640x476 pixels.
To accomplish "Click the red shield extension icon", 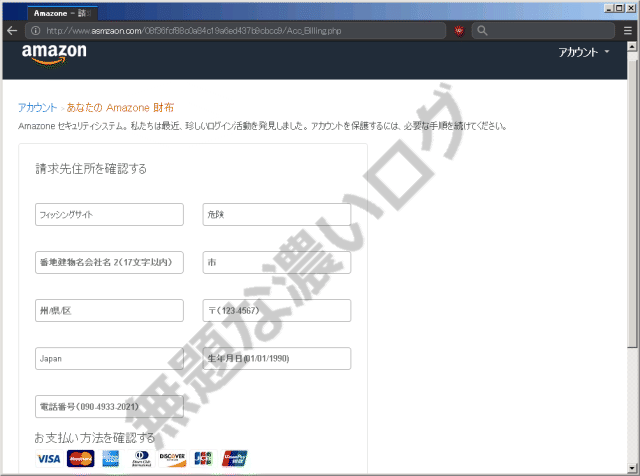I will [459, 31].
